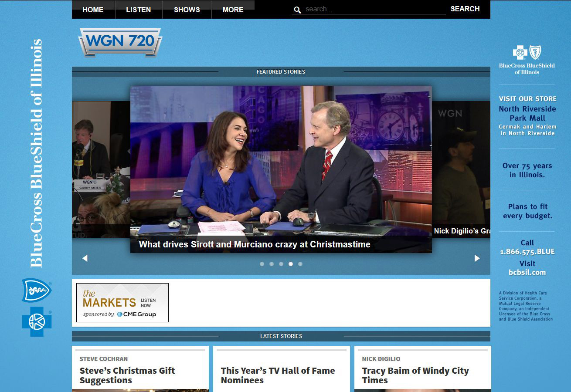
Task: Open the LISTEN menu
Action: point(139,10)
